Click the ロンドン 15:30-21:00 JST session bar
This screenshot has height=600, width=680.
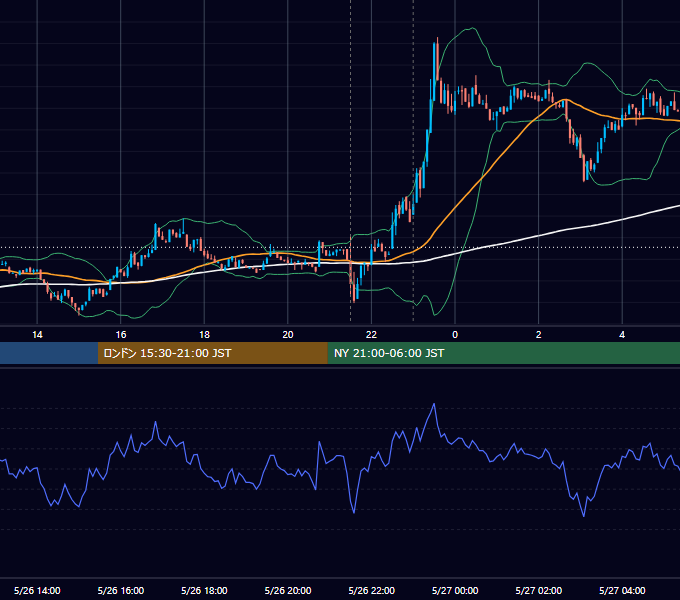point(212,353)
